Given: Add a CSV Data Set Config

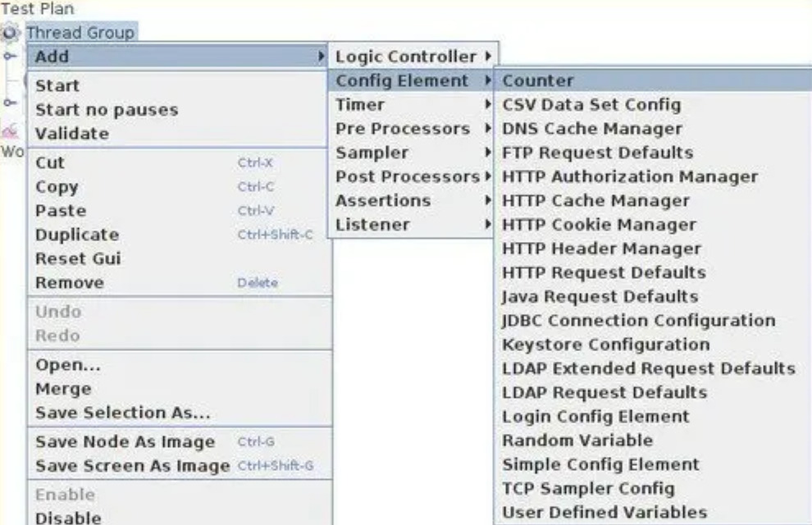Looking at the screenshot, I should coord(591,105).
